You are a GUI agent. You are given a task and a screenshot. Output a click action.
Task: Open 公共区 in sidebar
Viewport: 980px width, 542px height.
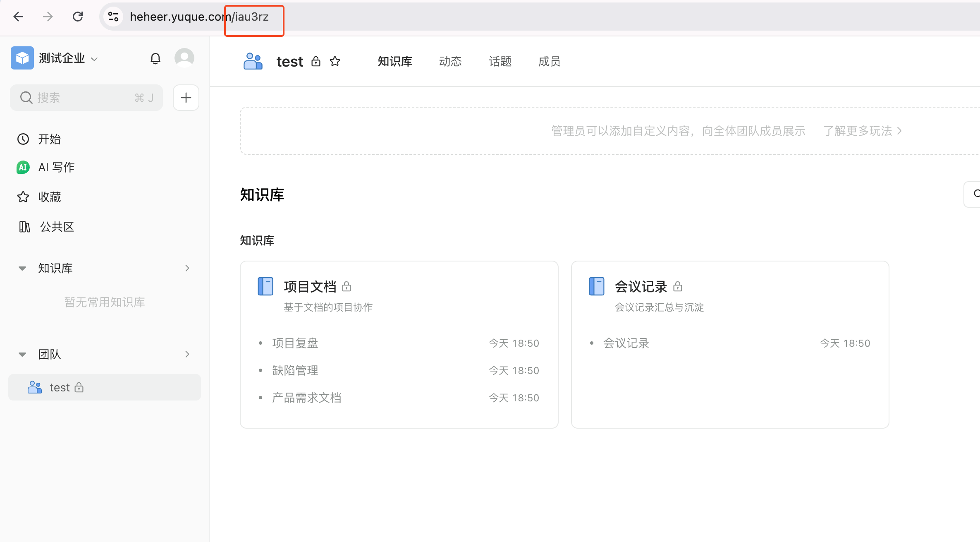point(57,227)
